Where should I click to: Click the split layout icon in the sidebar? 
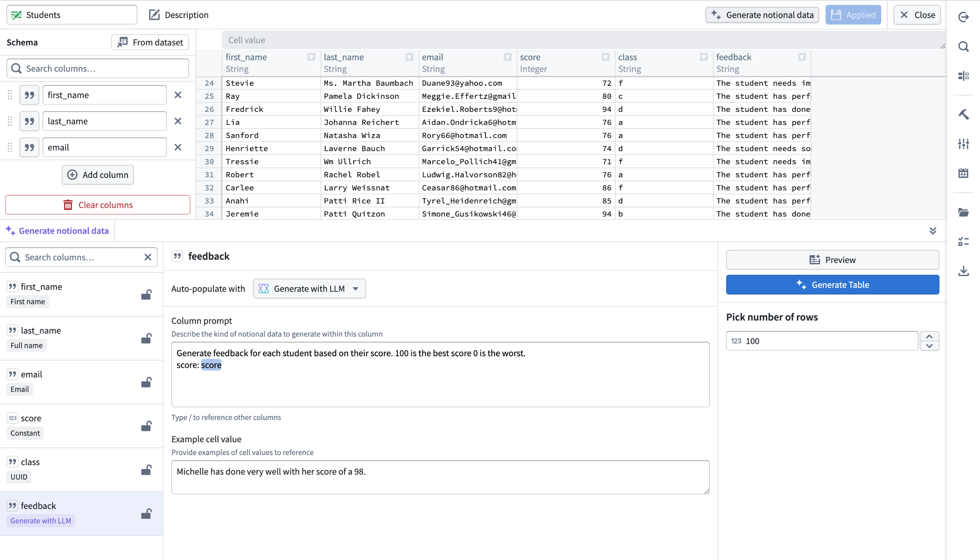coord(964,75)
